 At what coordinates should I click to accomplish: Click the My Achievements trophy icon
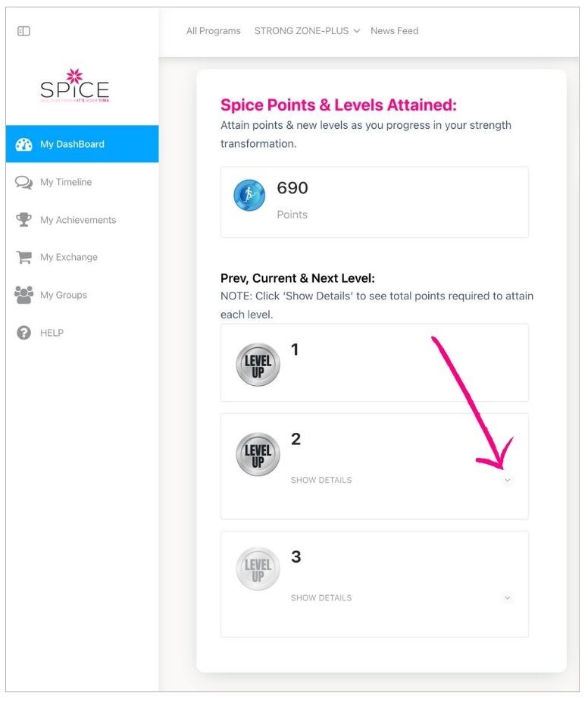(23, 220)
